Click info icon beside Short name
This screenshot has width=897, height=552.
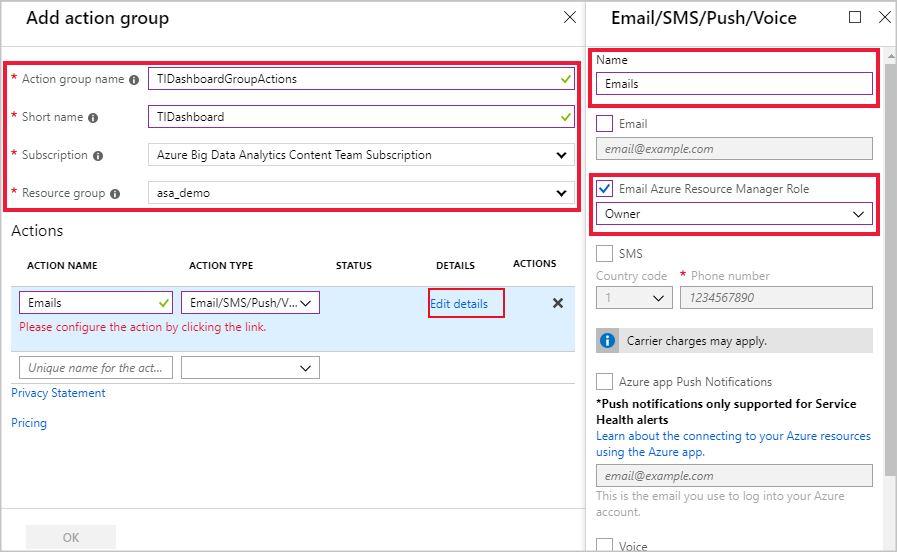[93, 118]
